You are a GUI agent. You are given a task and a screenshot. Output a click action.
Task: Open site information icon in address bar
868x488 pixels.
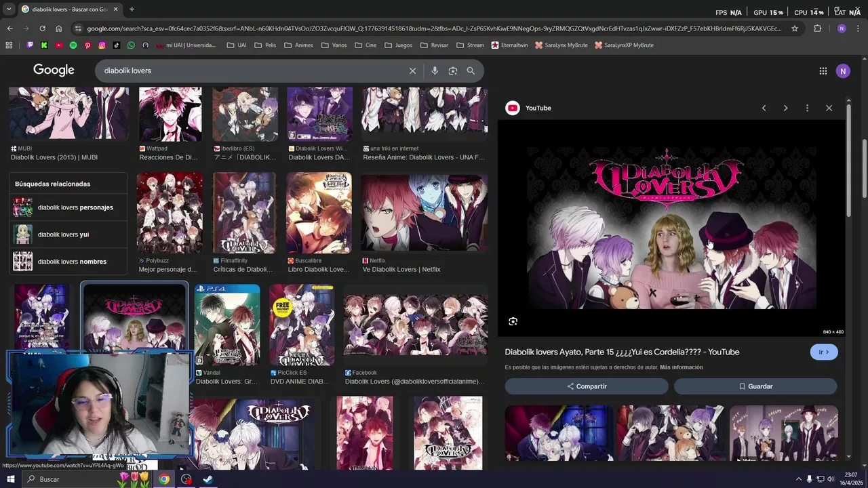pos(78,28)
